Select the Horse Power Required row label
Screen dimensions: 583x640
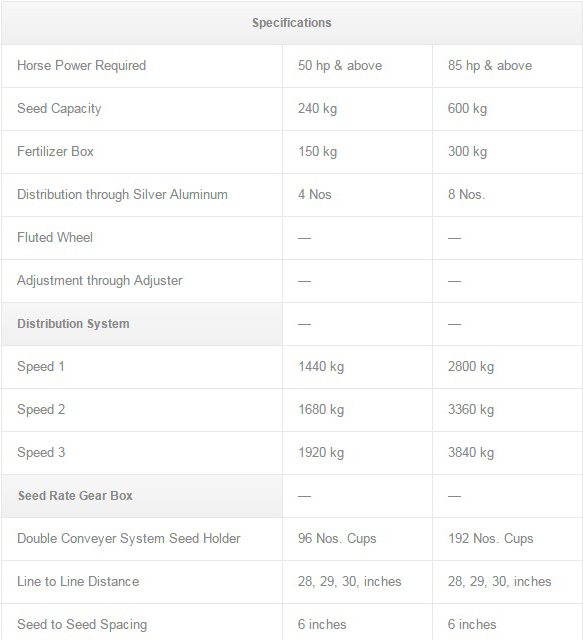(x=82, y=66)
